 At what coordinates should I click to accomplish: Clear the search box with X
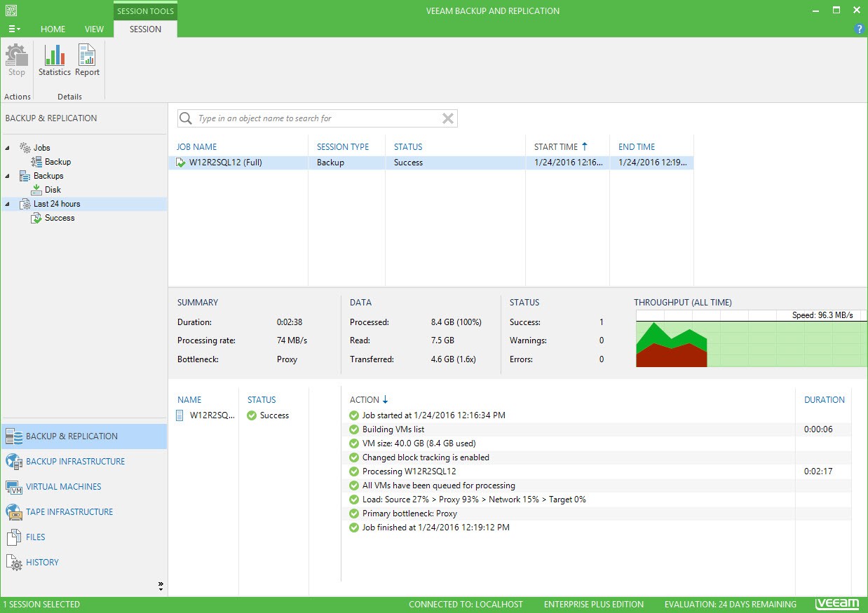(448, 118)
